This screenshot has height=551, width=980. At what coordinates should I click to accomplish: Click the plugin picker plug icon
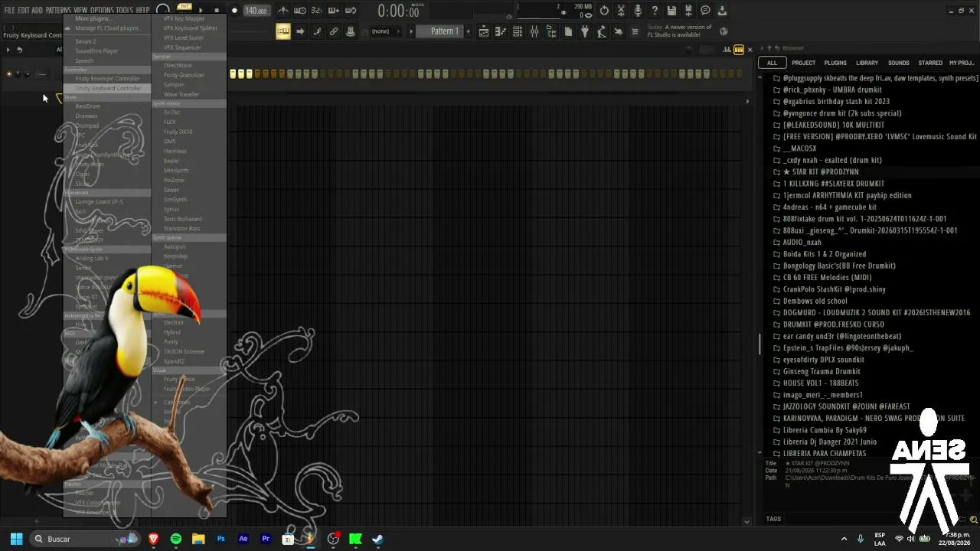coord(585,31)
